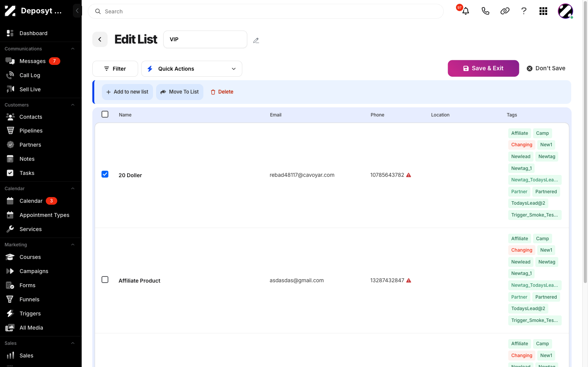This screenshot has width=588, height=367.
Task: Click the phone dialer icon
Action: (x=485, y=11)
